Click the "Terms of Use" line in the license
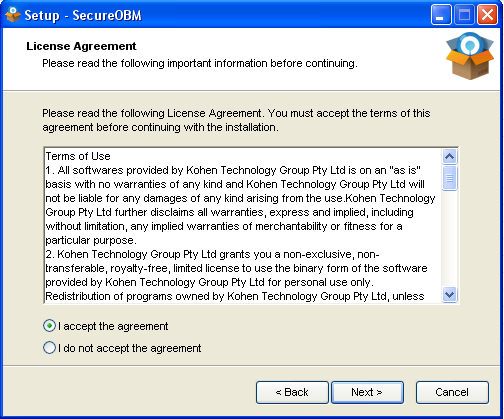The height and width of the screenshot is (419, 504). [78, 156]
